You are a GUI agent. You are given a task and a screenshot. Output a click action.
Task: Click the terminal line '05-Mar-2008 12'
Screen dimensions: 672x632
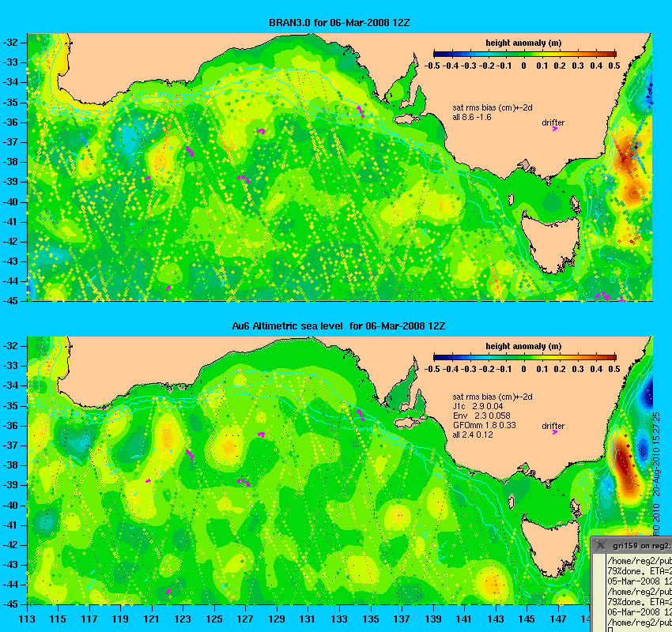coord(640,581)
